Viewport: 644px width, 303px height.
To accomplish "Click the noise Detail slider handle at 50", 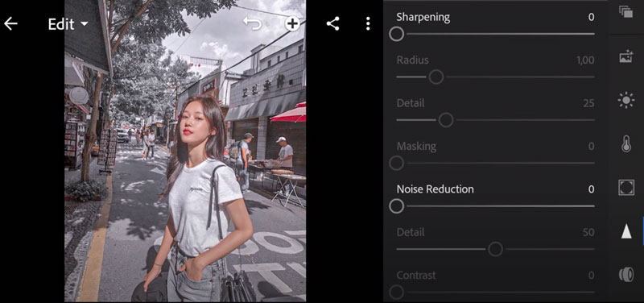I will point(495,249).
